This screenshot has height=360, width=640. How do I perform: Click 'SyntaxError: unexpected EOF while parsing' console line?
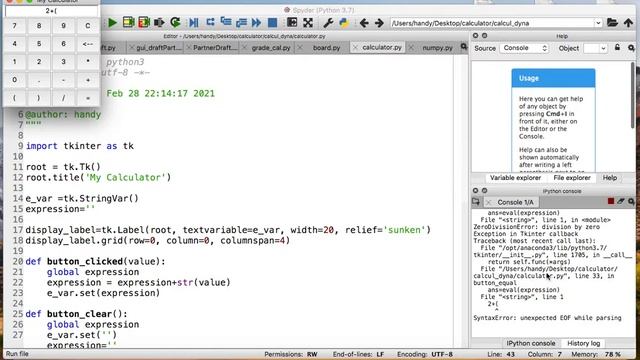[547, 318]
